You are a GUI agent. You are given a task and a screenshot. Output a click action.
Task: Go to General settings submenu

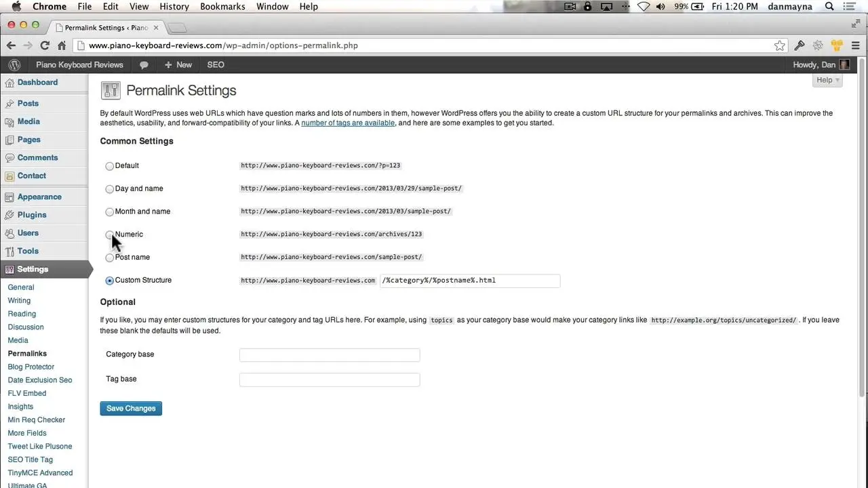(21, 287)
